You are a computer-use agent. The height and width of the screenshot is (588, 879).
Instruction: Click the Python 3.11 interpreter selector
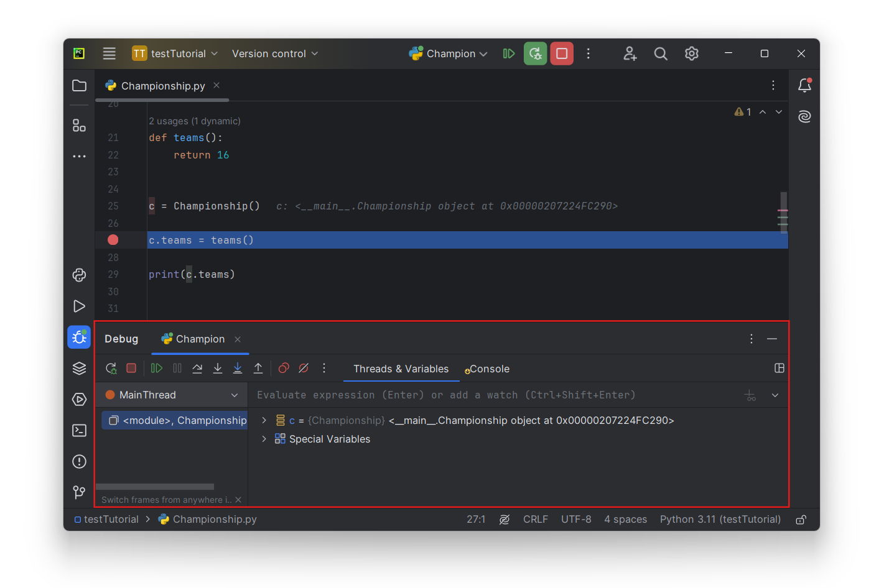720,520
